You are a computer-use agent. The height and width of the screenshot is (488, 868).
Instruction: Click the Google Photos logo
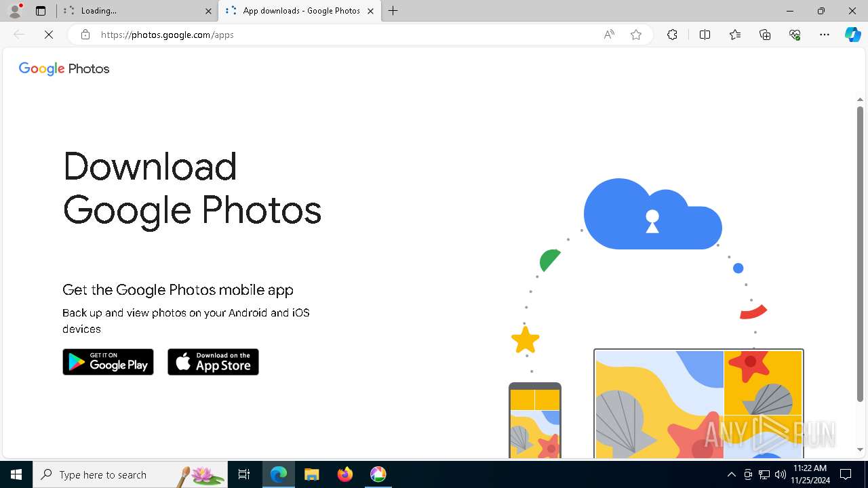pyautogui.click(x=64, y=68)
